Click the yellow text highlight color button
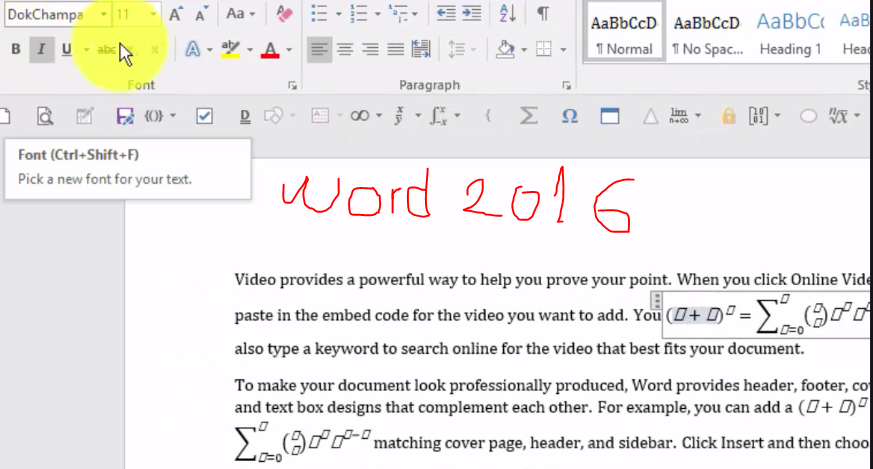Screen dimensions: 873x469 (x=230, y=50)
